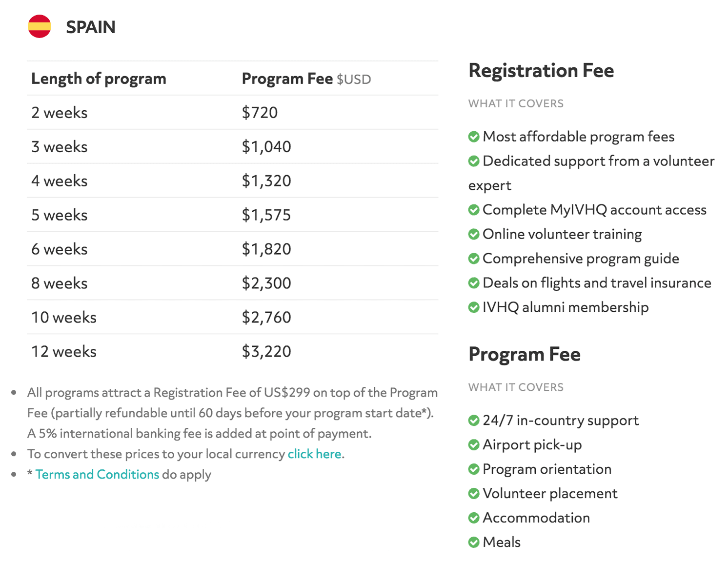728x563 pixels.
Task: Click the Program Fee $USD column header
Action: (x=306, y=79)
